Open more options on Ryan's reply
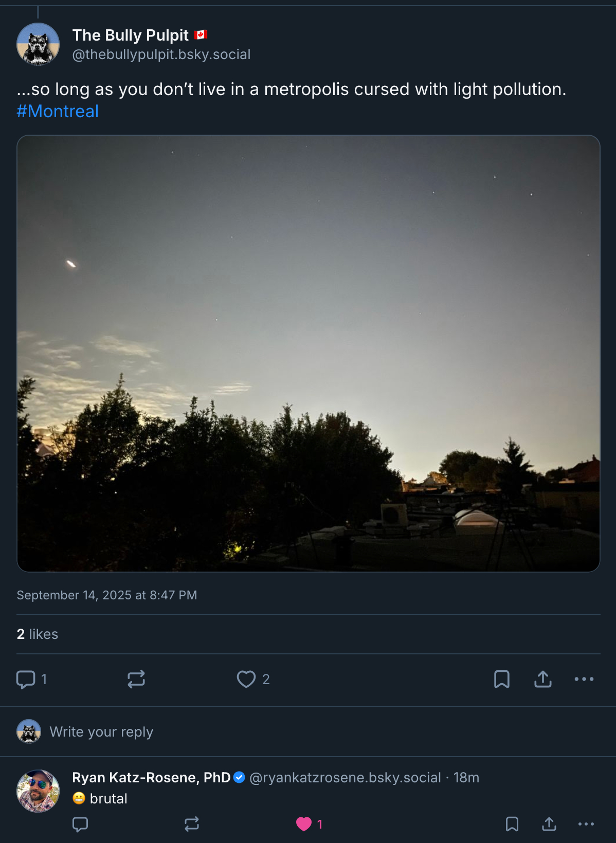This screenshot has height=843, width=616. click(x=586, y=824)
